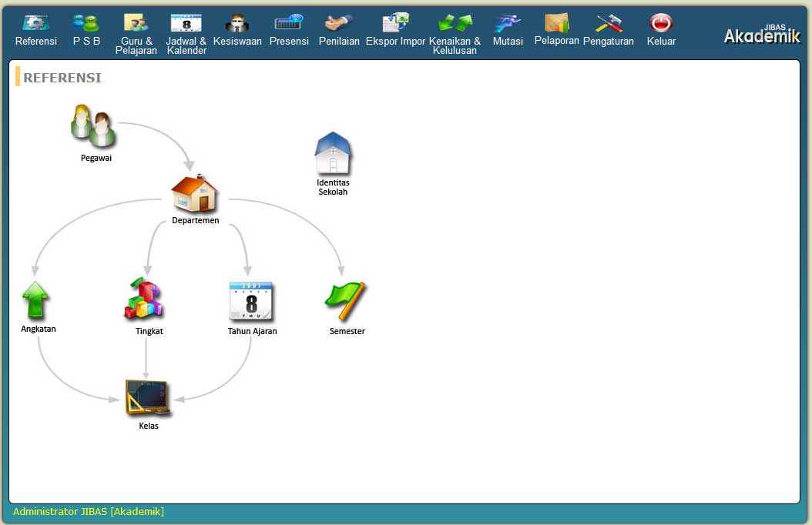Click the Keluar logout button
This screenshot has height=525, width=812.
pyautogui.click(x=661, y=29)
